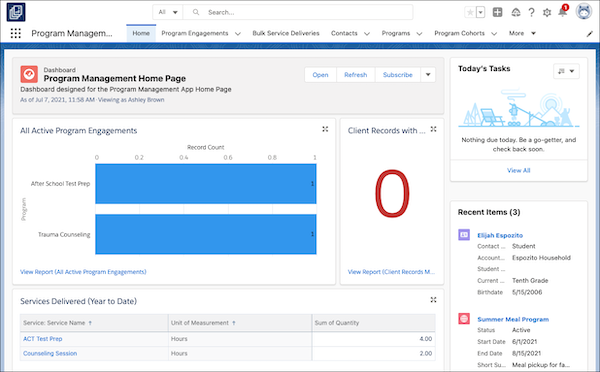Screen dimensions: 600x372
Task: Open the App Launcher grid icon
Action: [x=16, y=33]
